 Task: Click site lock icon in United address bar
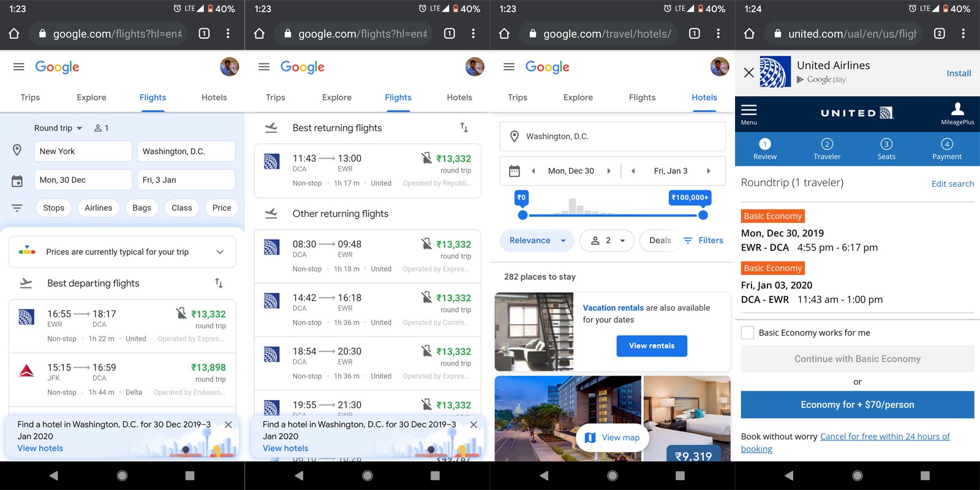[777, 34]
